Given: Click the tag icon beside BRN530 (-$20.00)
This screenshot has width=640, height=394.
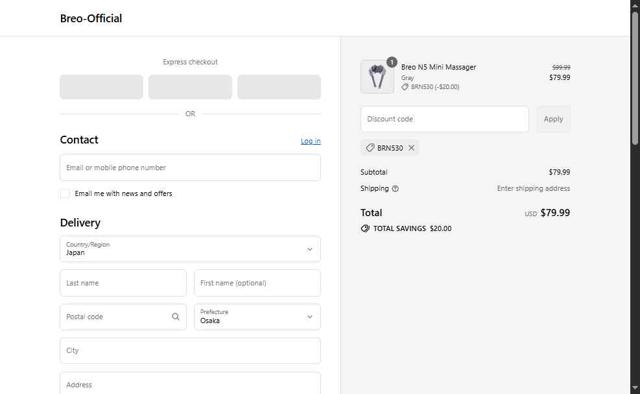Looking at the screenshot, I should (x=404, y=87).
